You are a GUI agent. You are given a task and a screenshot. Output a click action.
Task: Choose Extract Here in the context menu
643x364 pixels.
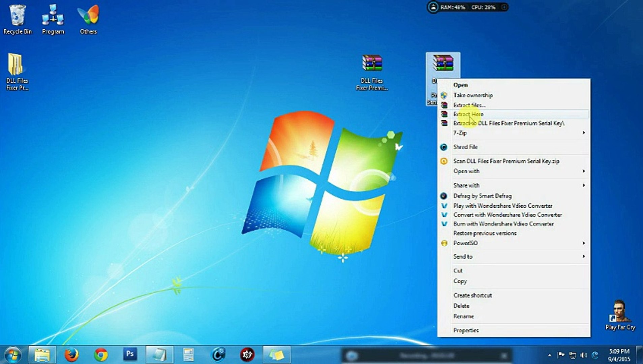point(514,114)
